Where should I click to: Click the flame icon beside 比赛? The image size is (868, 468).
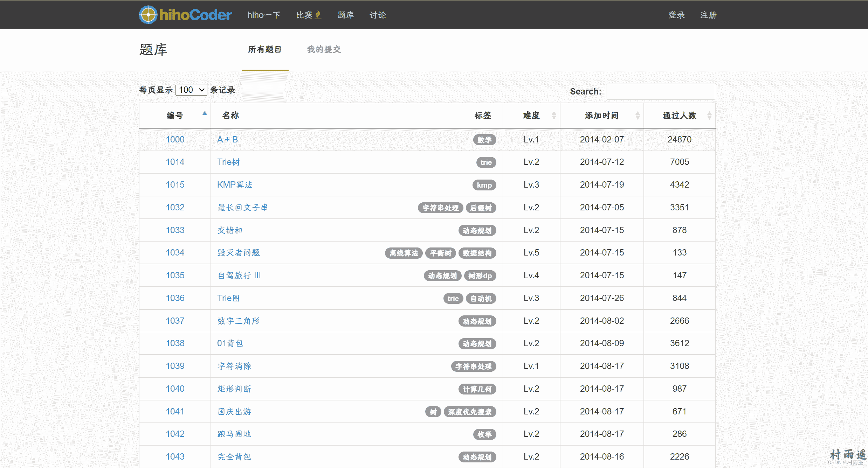coord(318,15)
